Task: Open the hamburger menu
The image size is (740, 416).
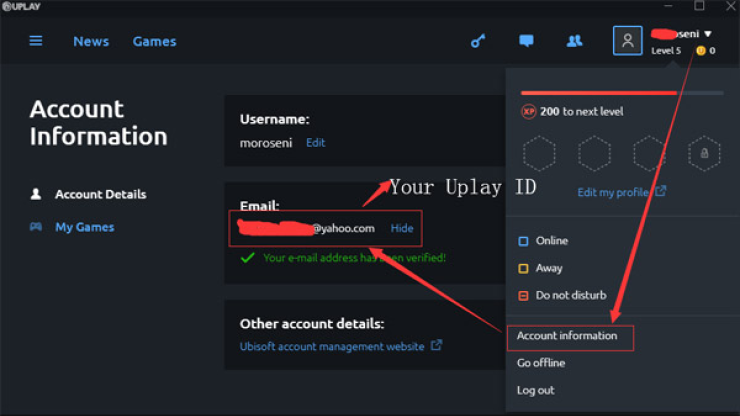Action: point(36,41)
